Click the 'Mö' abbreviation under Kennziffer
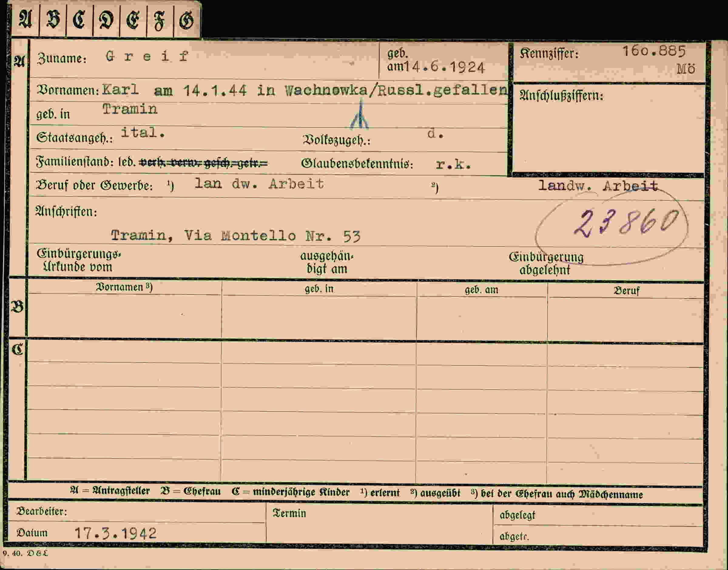Screen dimensions: 728x570 click(686, 69)
